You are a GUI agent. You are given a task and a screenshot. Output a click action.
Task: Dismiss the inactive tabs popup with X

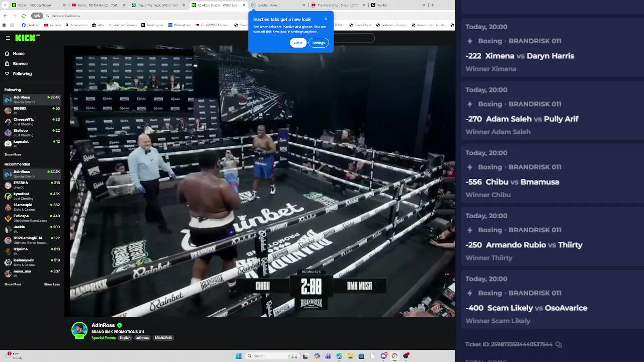tap(326, 19)
